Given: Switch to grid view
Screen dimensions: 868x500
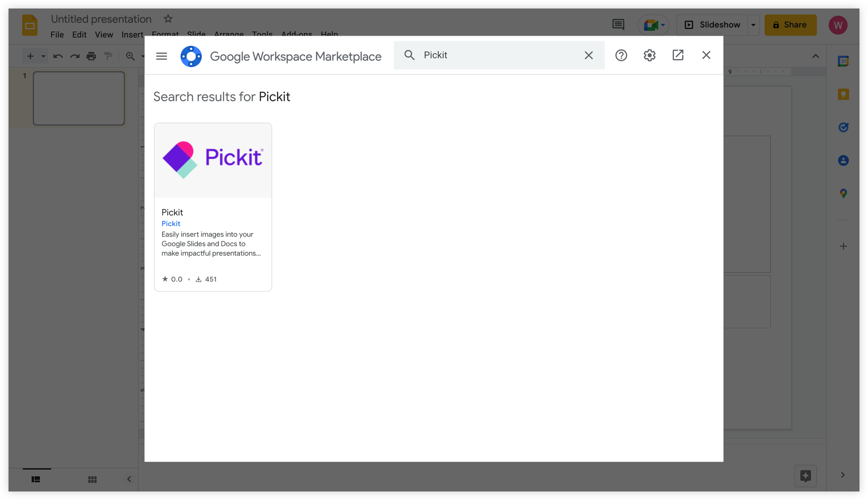Looking at the screenshot, I should click(92, 479).
